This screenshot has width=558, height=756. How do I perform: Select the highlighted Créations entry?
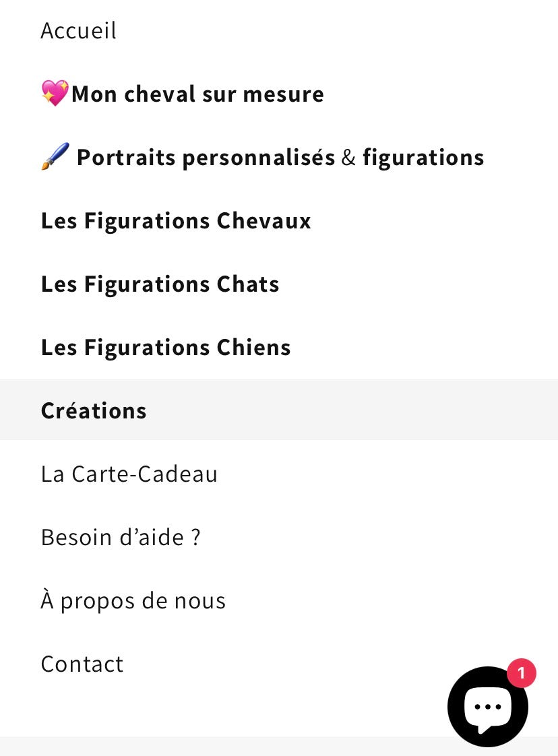[94, 410]
